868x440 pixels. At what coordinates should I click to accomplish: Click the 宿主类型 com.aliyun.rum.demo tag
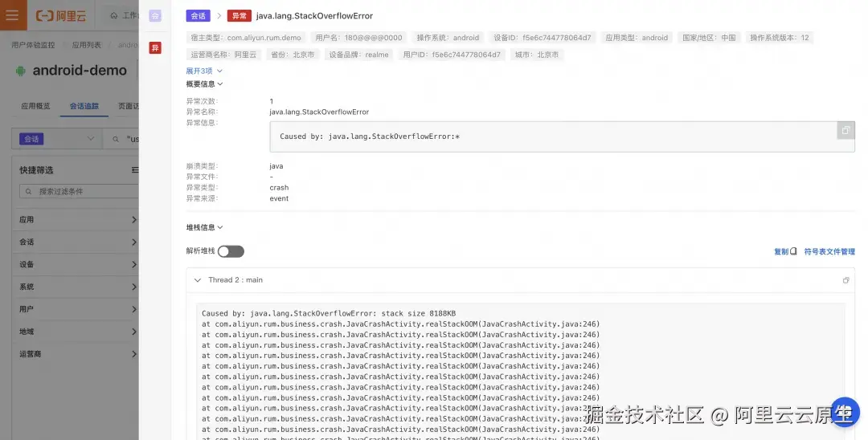(246, 38)
